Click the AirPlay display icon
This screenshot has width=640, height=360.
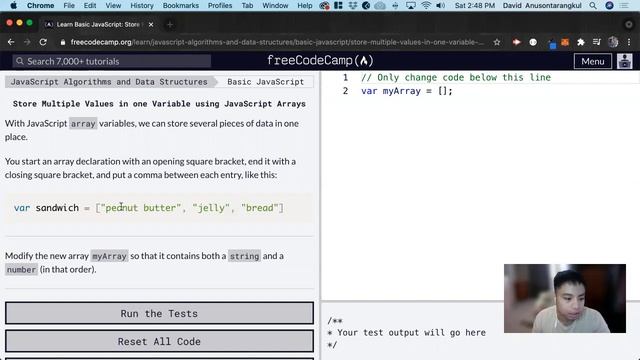click(411, 5)
